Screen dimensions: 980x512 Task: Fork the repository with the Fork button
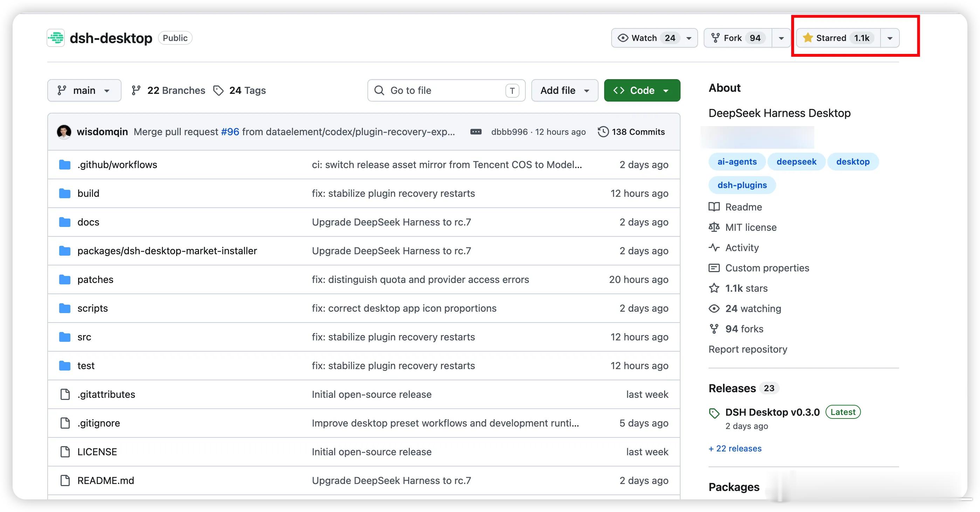(x=738, y=38)
